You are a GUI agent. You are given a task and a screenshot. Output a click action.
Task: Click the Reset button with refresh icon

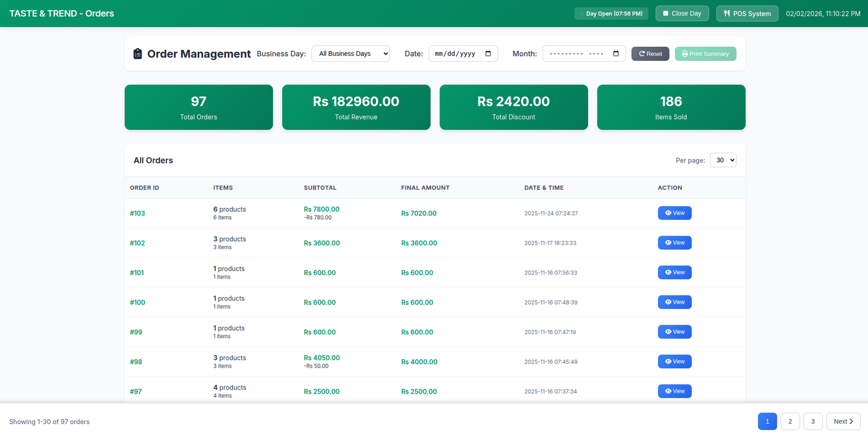tap(650, 54)
